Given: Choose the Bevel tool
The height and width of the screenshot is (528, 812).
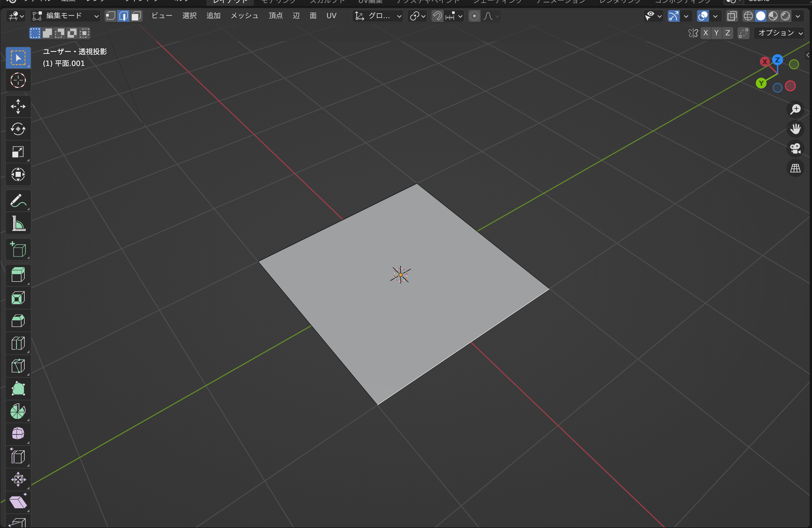Looking at the screenshot, I should (x=18, y=321).
